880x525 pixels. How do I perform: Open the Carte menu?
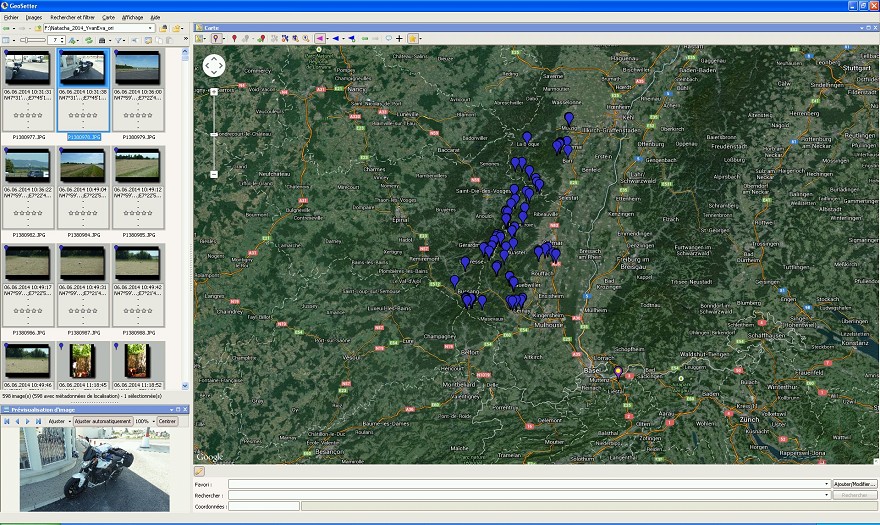pos(108,17)
